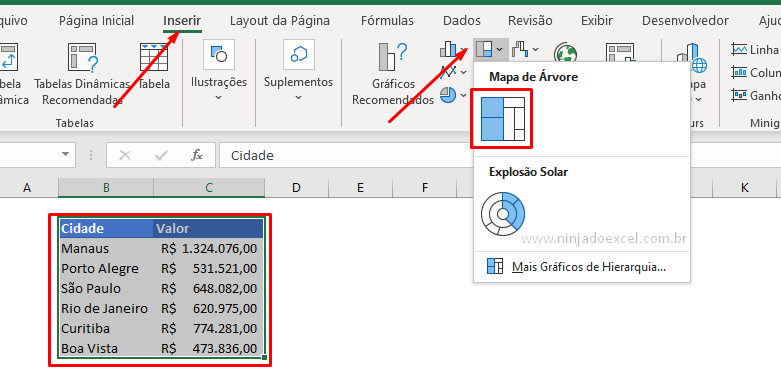Click the Cidade header cell
This screenshot has height=375, width=781.
point(106,229)
